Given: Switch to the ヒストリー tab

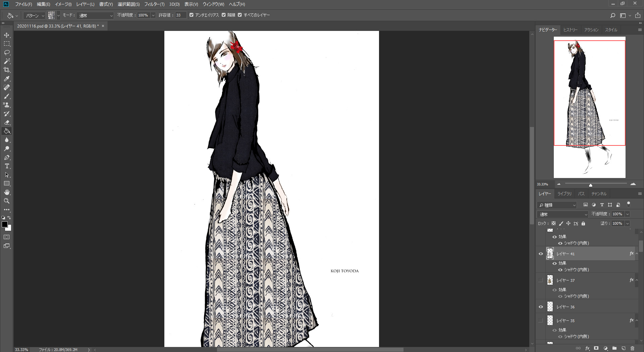Looking at the screenshot, I should (570, 30).
